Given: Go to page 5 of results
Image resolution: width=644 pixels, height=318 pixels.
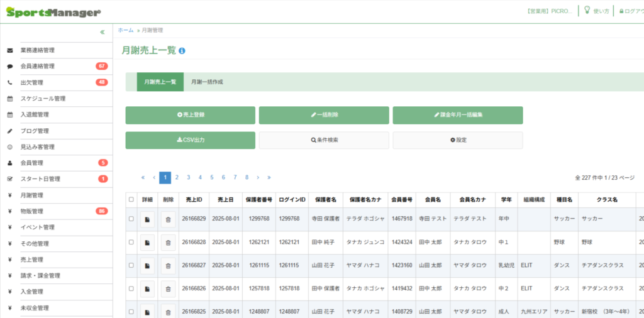Looking at the screenshot, I should coord(212,178).
